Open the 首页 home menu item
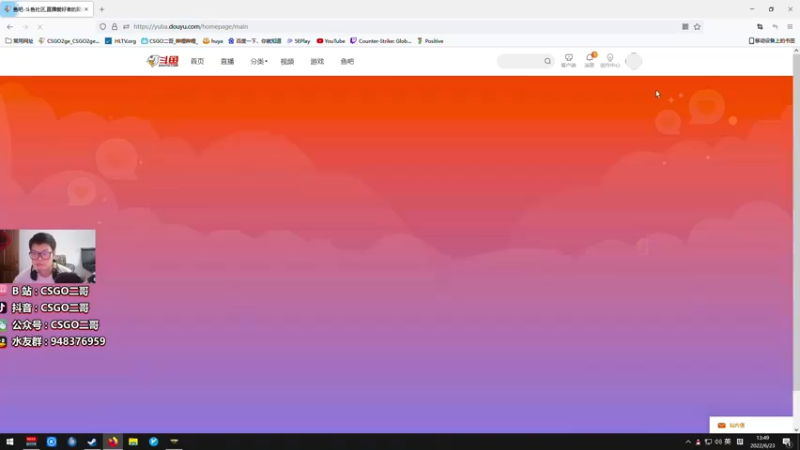800x450 pixels. [197, 61]
